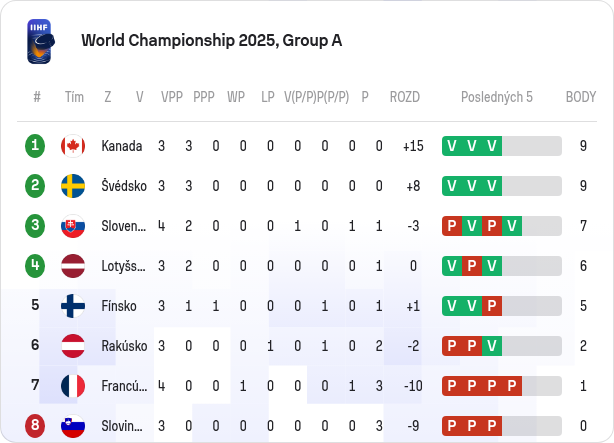Select the Fínsko team name
614x443 pixels.
(x=119, y=306)
